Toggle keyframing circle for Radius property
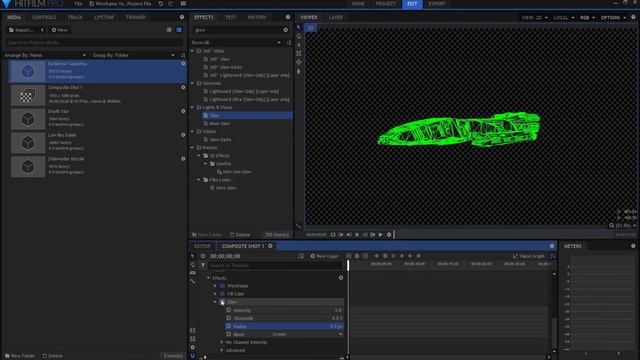This screenshot has height=360, width=640. [x=229, y=326]
